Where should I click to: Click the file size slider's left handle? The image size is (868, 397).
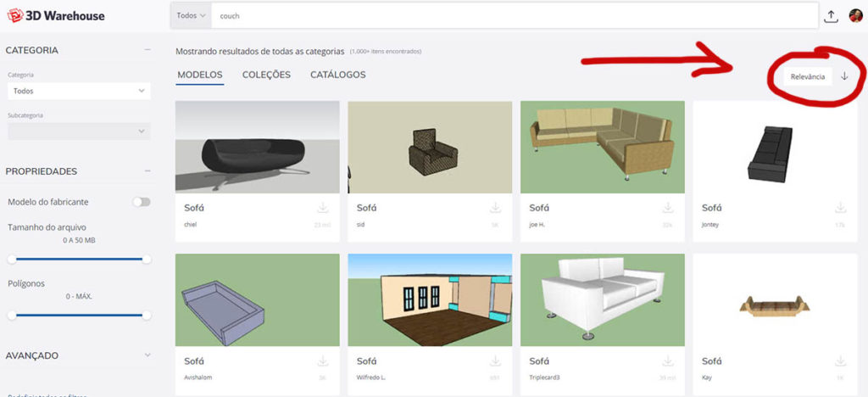point(12,259)
